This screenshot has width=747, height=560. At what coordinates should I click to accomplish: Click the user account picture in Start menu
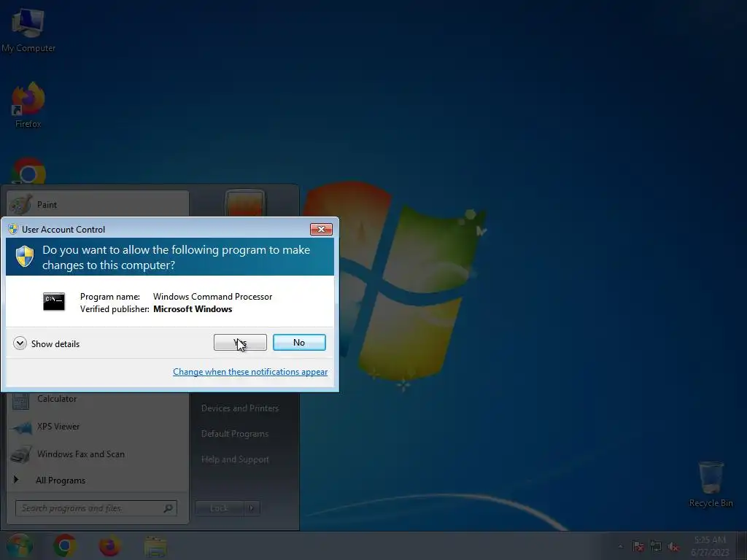click(245, 204)
